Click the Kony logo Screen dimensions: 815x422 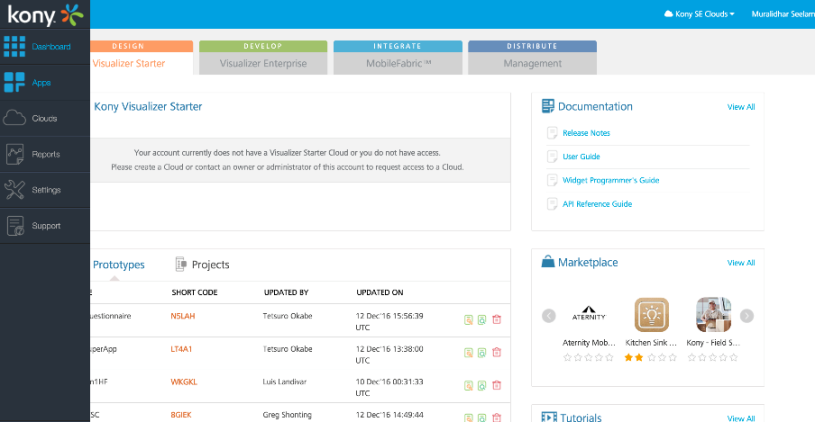45,15
